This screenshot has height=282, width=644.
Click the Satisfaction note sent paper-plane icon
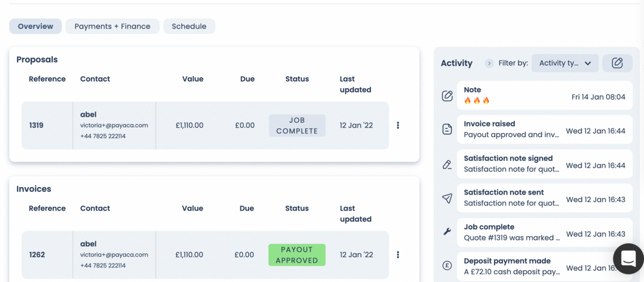pyautogui.click(x=447, y=199)
